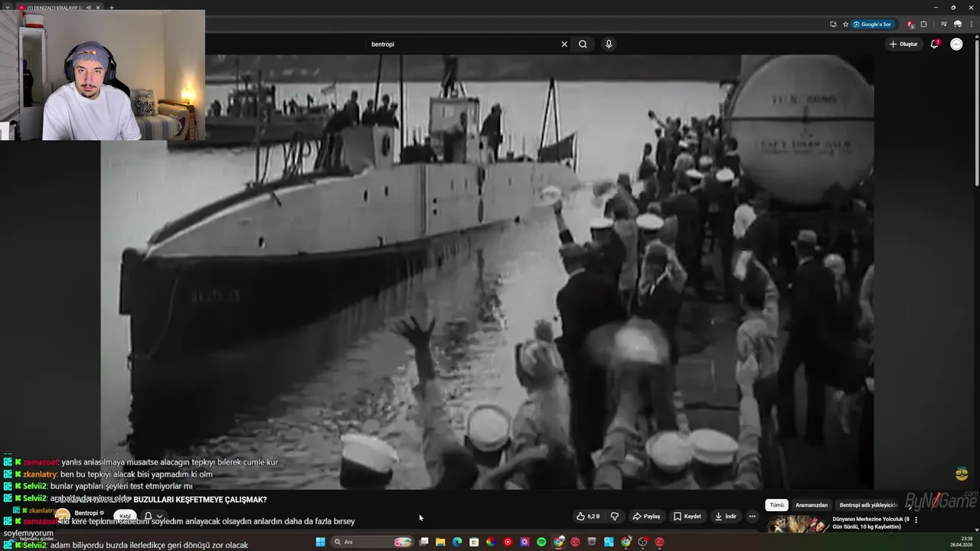The height and width of the screenshot is (551, 980).
Task: Download the video with İndir button
Action: (725, 517)
